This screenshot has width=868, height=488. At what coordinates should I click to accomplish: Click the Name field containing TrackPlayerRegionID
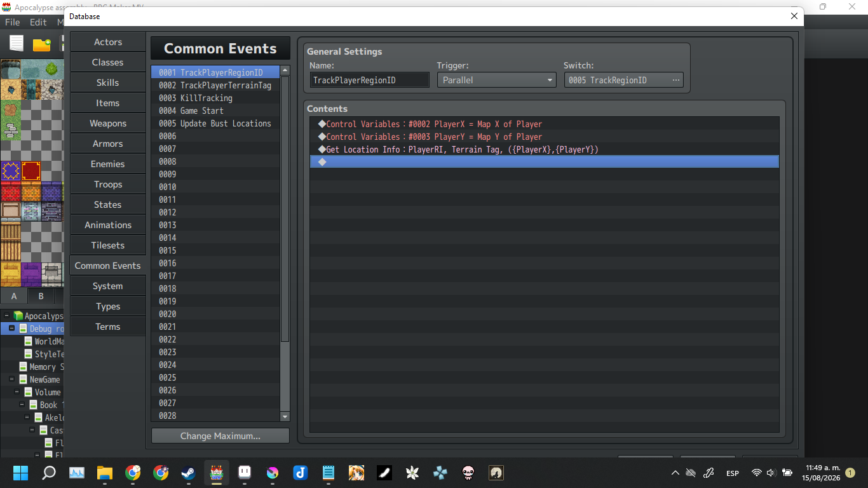coord(370,80)
